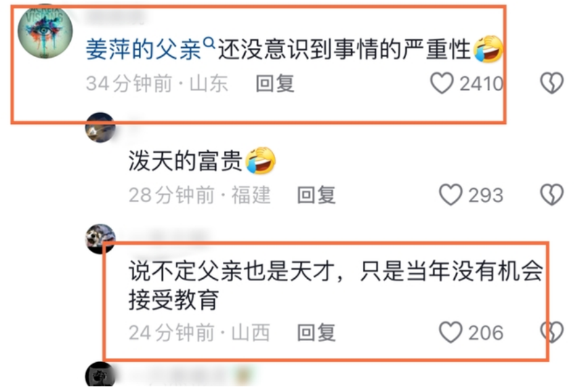The width and height of the screenshot is (588, 387).
Task: Tap the 293 like count
Action: (x=486, y=195)
